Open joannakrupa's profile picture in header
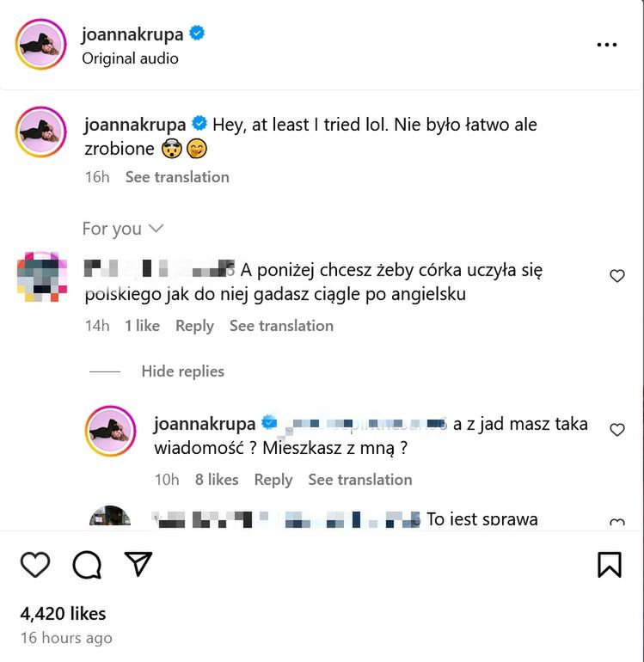Viewport: 644px width, 662px height. coord(40,45)
